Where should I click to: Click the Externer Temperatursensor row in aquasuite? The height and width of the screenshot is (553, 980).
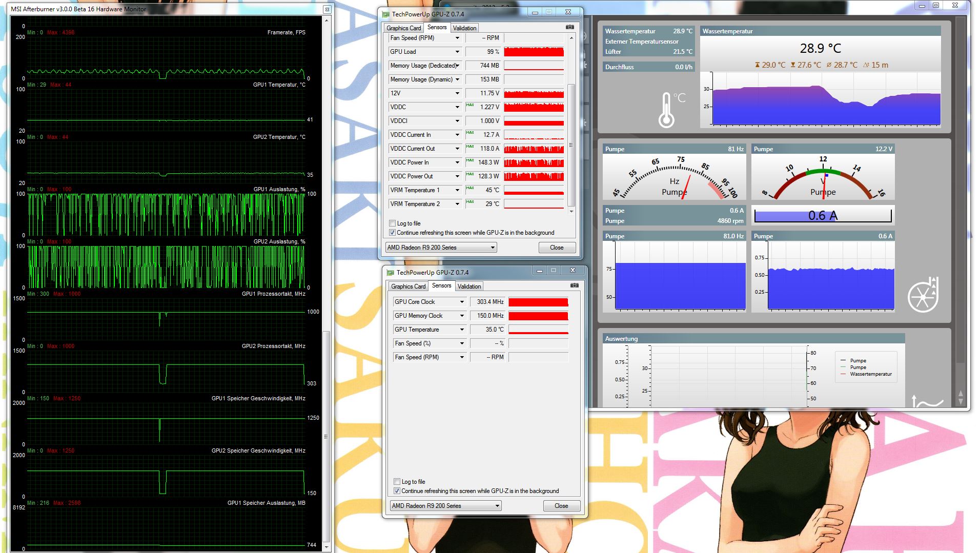[649, 42]
